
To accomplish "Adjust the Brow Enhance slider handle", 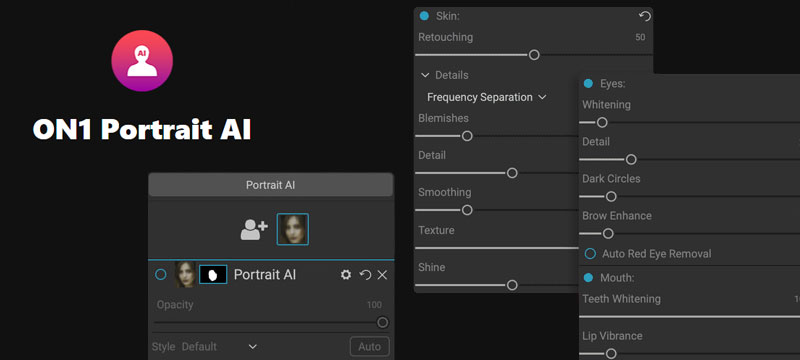I will pyautogui.click(x=608, y=234).
